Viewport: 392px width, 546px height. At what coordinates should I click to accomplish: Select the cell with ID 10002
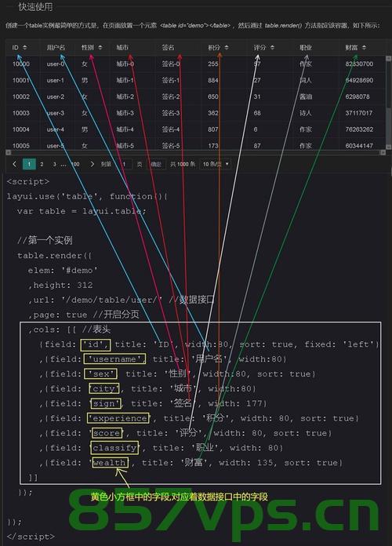[21, 96]
